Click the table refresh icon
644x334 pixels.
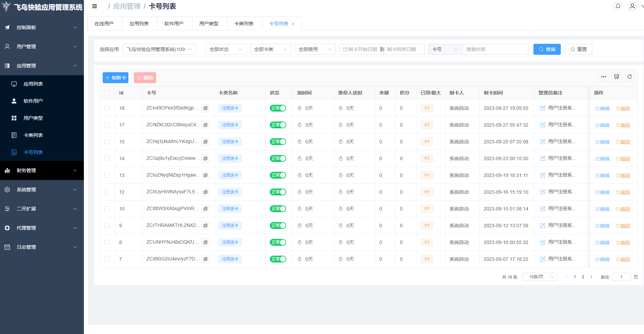pyautogui.click(x=630, y=77)
